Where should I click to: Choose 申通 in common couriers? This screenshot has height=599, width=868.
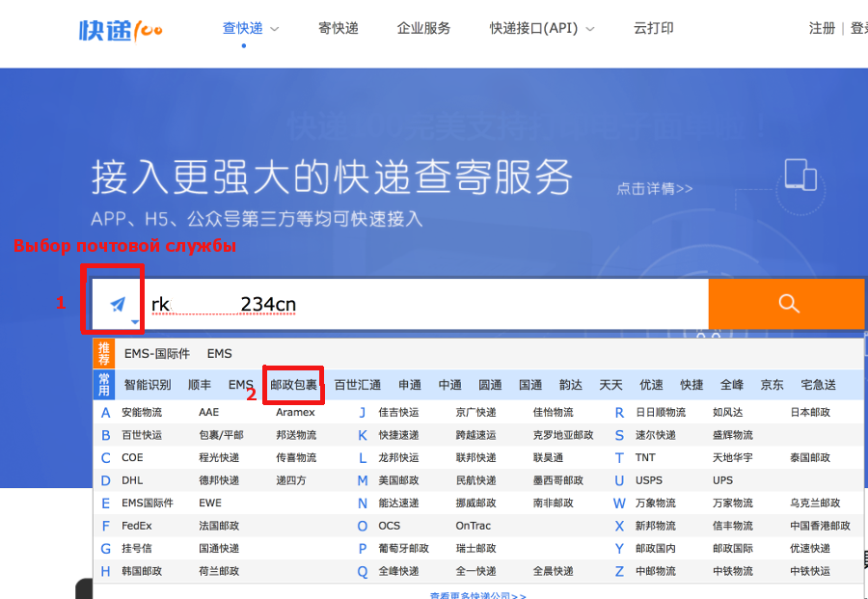(410, 385)
